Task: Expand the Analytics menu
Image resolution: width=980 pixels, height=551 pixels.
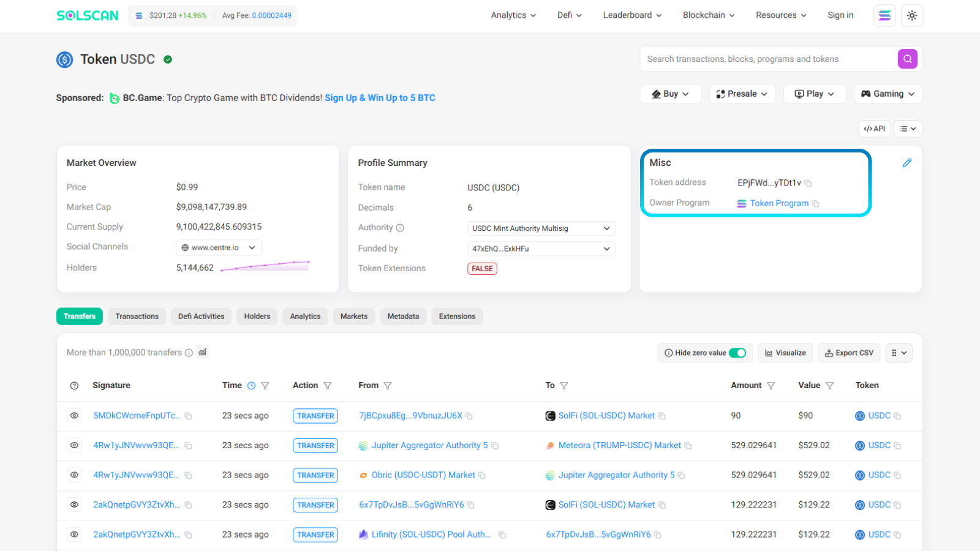Action: [513, 15]
